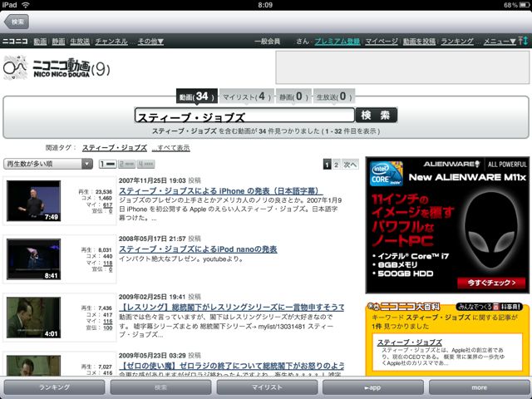Click the empty banner box at top right
The height and width of the screenshot is (399, 532).
click(402, 67)
